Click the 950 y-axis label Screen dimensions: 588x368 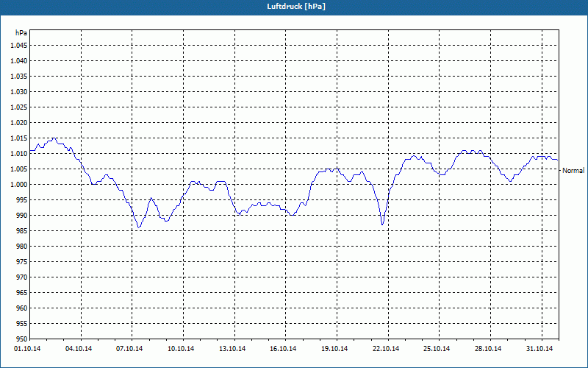22,339
